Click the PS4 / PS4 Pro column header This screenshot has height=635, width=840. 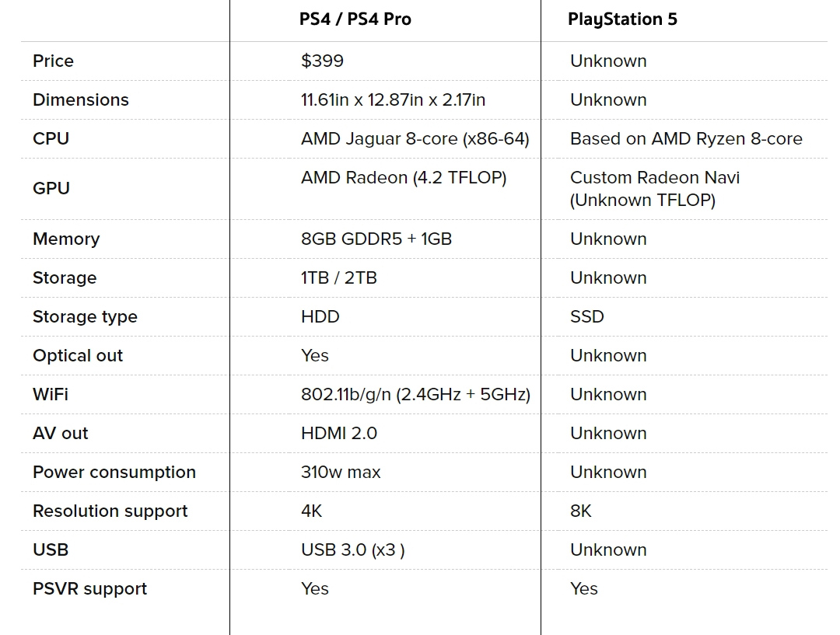coord(355,19)
